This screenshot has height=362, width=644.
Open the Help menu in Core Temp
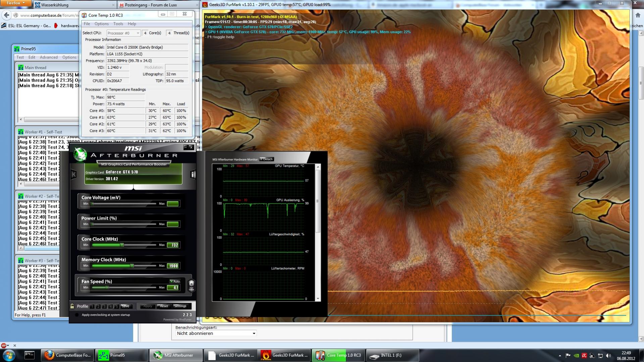132,24
